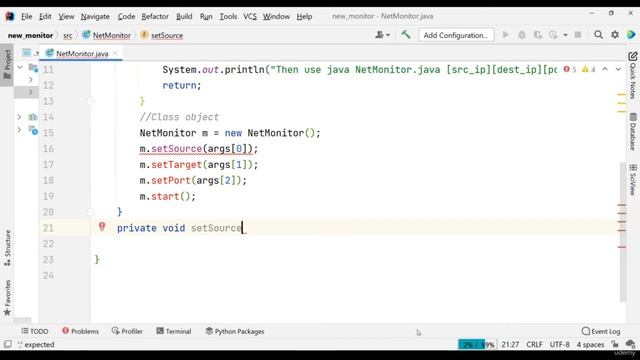Image resolution: width=640 pixels, height=360 pixels.
Task: Open the Code menu
Action: [126, 16]
